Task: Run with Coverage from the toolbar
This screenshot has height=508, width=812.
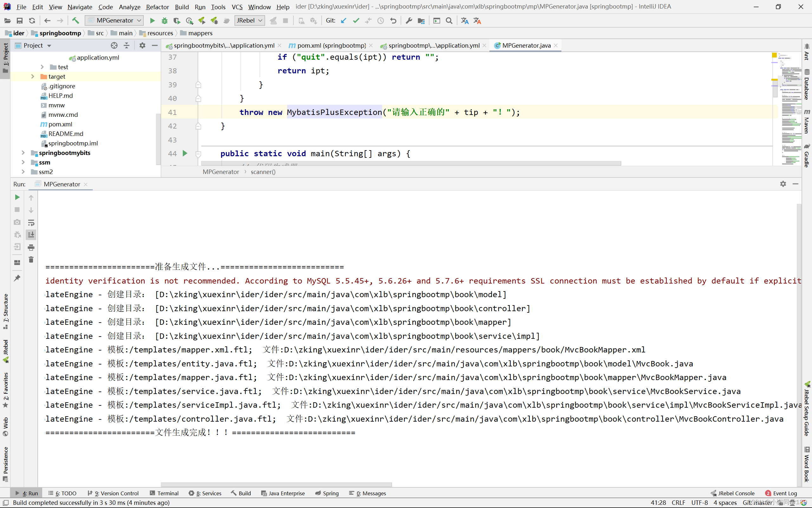Action: coord(177,21)
